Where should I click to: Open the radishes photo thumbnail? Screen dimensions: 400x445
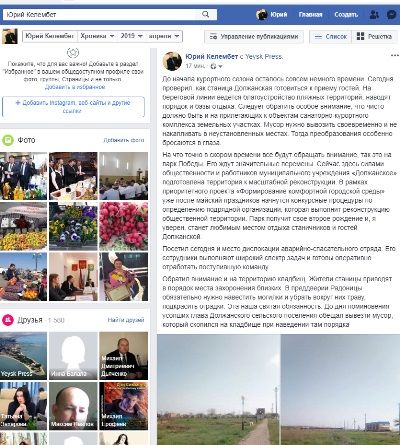tap(124, 226)
